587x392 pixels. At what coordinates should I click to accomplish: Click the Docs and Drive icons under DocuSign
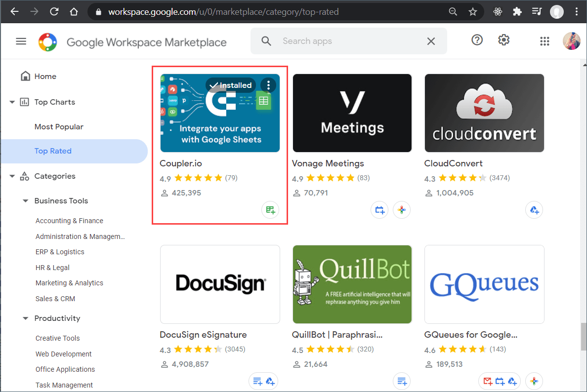tap(264, 381)
